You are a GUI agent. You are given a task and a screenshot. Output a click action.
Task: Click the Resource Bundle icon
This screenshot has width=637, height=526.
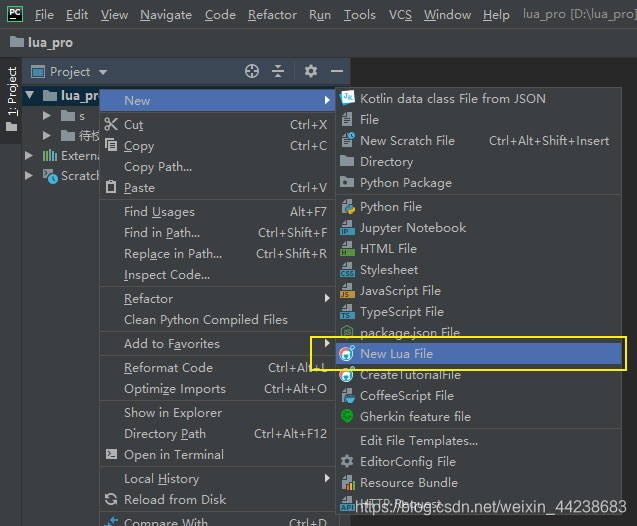(x=347, y=483)
